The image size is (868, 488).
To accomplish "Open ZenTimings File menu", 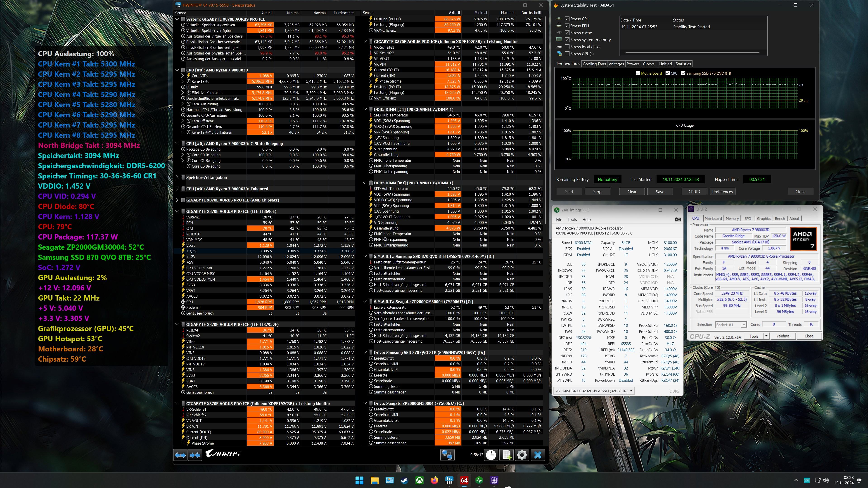I will 559,219.
